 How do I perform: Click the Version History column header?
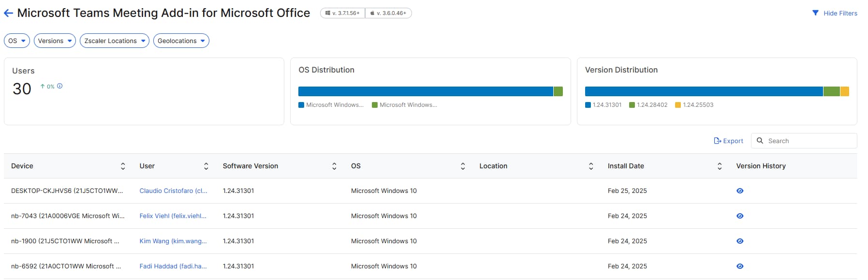tap(761, 166)
